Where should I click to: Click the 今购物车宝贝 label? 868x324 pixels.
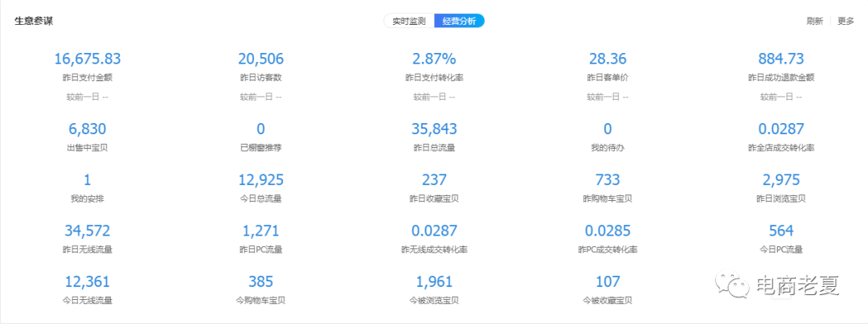[260, 300]
